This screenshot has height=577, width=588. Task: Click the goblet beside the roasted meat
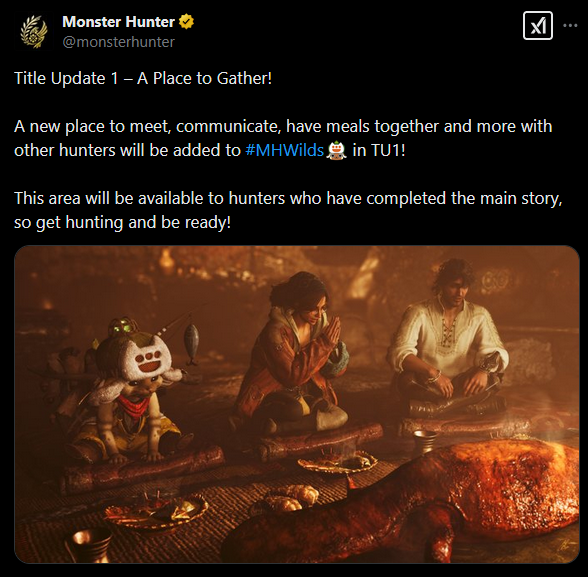(x=425, y=441)
